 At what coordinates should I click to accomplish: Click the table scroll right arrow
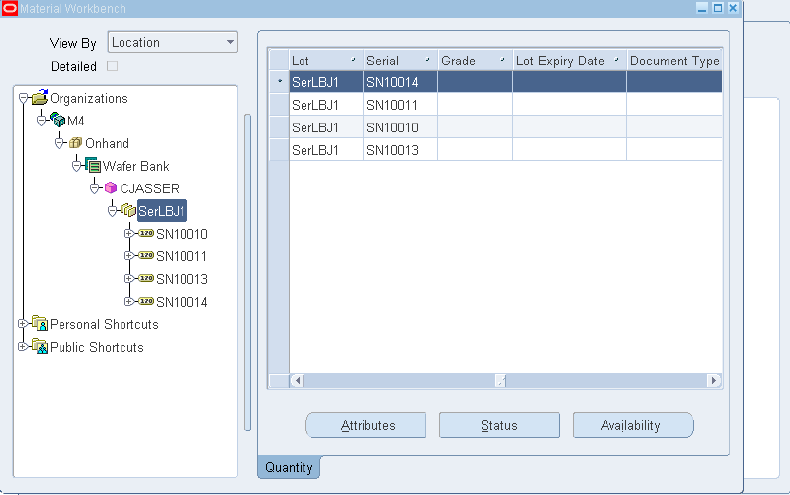coord(713,381)
